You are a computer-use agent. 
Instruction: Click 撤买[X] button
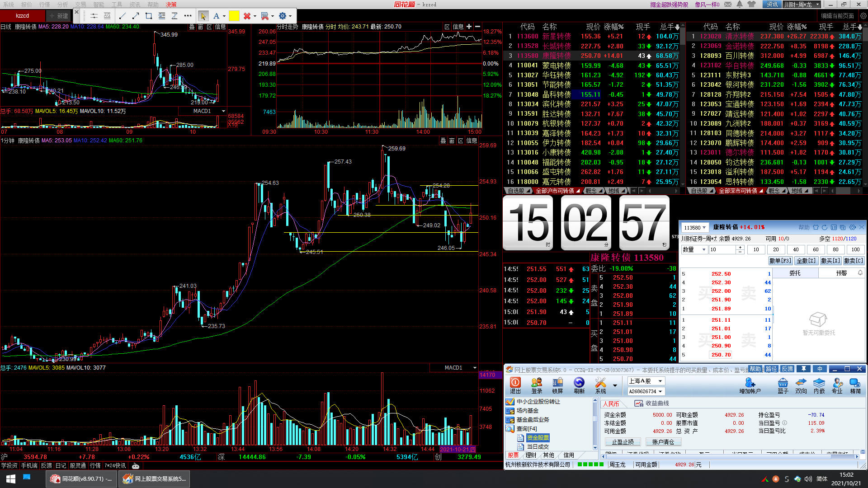point(830,261)
